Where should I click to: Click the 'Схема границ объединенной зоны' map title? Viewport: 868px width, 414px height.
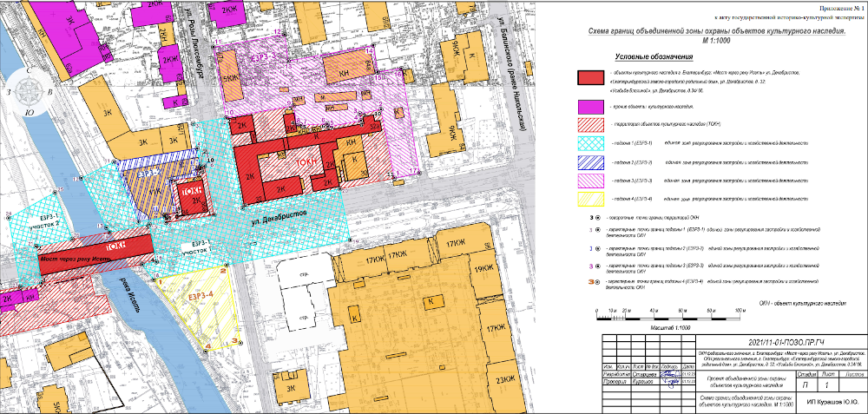[715, 30]
